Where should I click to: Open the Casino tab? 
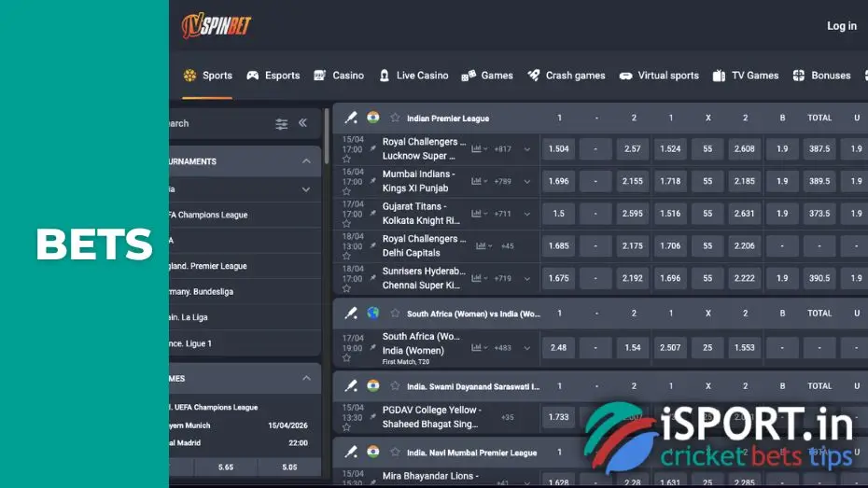pos(339,76)
